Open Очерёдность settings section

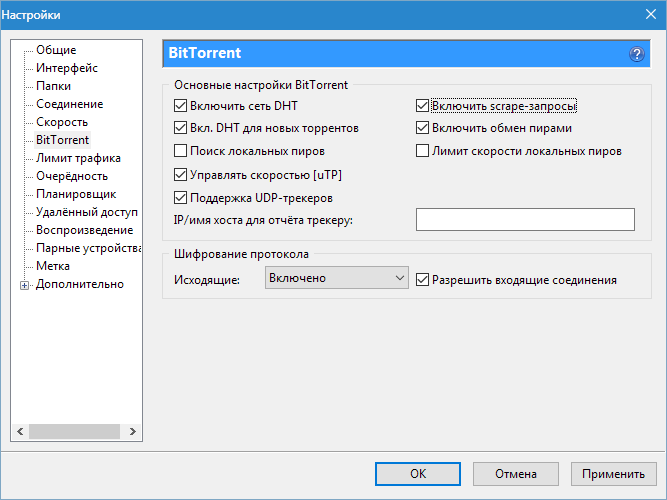coord(72,176)
